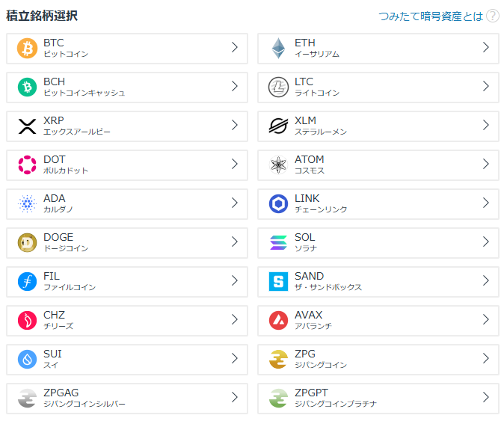This screenshot has height=421, width=504.
Task: Pick the ジパングコインシルバー label
Action: (84, 404)
